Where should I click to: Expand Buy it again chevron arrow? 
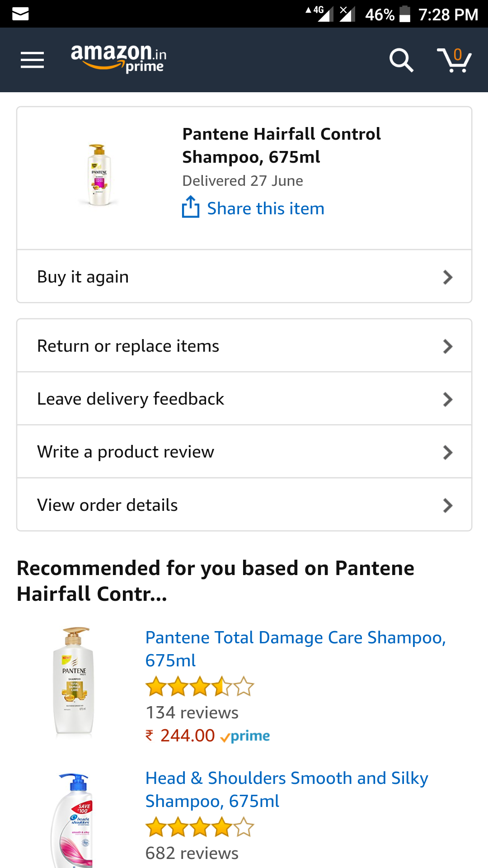447,277
